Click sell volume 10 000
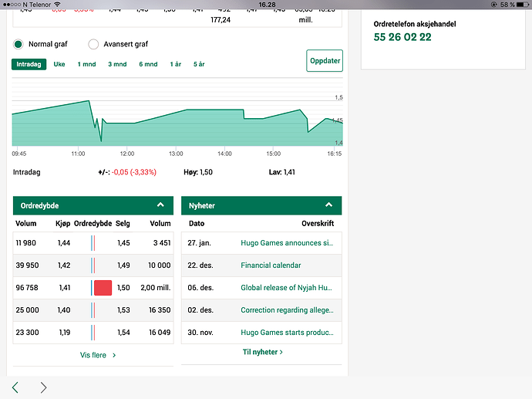 (160, 265)
